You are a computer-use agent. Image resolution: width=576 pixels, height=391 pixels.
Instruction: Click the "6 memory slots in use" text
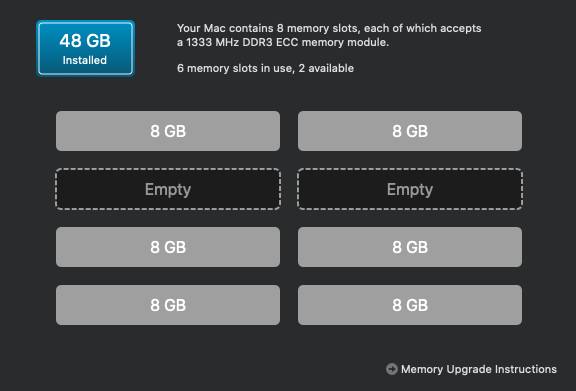click(236, 68)
